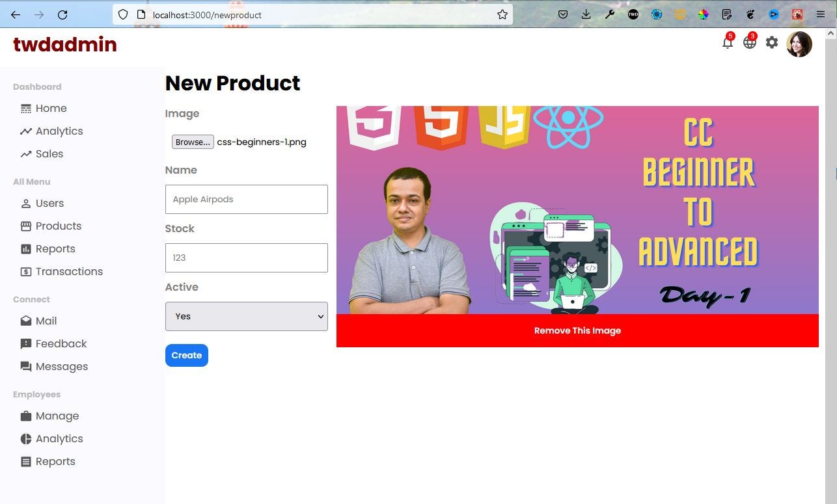Image resolution: width=837 pixels, height=504 pixels.
Task: Focus the Name input field
Action: (x=247, y=199)
